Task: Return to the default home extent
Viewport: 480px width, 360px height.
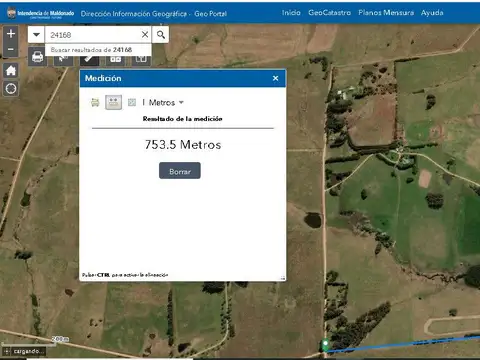Action: (11, 70)
